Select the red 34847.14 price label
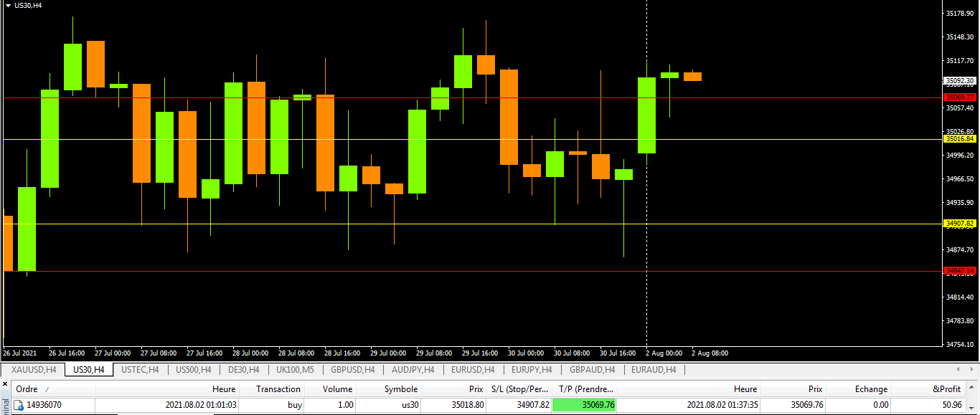The width and height of the screenshot is (980, 415). [x=960, y=271]
